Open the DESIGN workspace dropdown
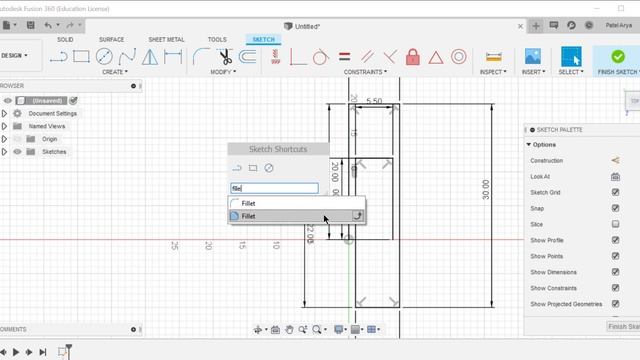Viewport: 640px width, 360px height. click(15, 55)
